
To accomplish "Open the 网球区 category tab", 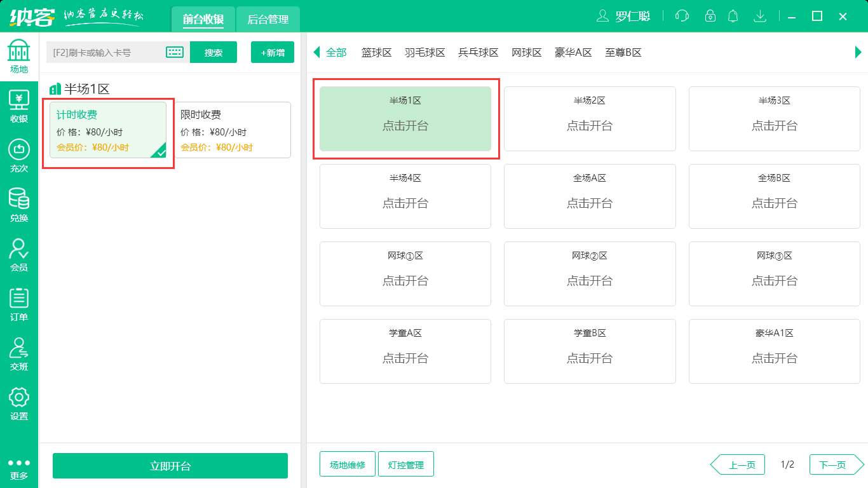I will tap(527, 53).
